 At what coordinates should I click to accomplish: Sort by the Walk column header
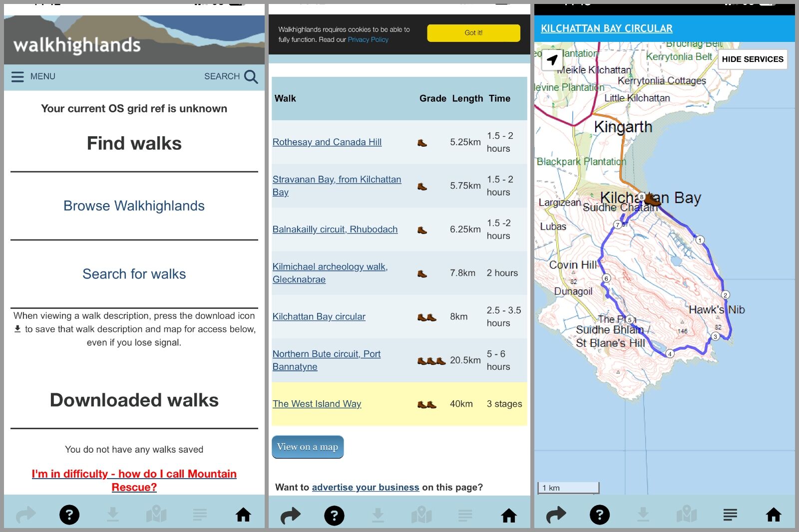(x=285, y=98)
